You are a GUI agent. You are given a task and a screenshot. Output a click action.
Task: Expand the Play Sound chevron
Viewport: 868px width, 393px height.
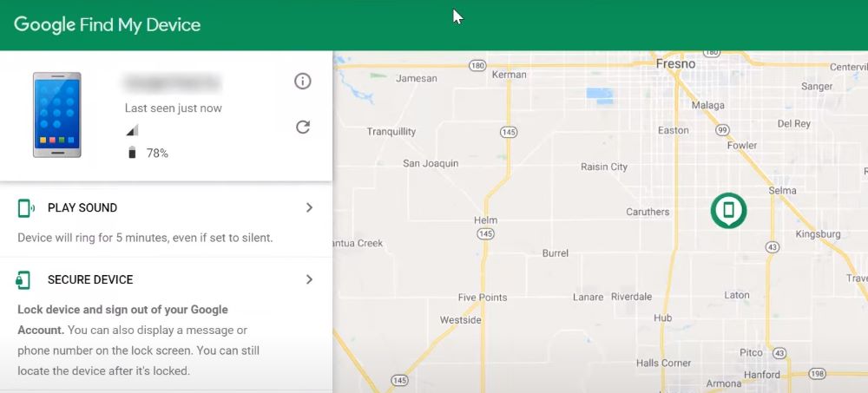310,207
